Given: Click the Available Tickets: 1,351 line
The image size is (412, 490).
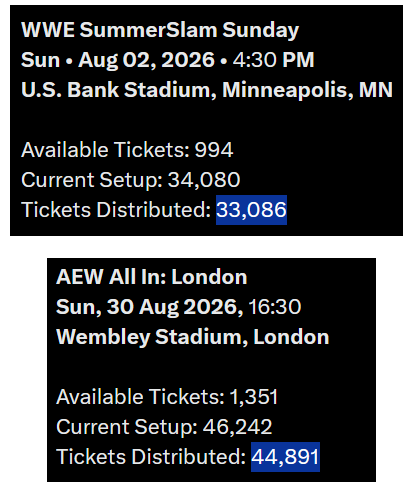Looking at the screenshot, I should (x=167, y=397).
